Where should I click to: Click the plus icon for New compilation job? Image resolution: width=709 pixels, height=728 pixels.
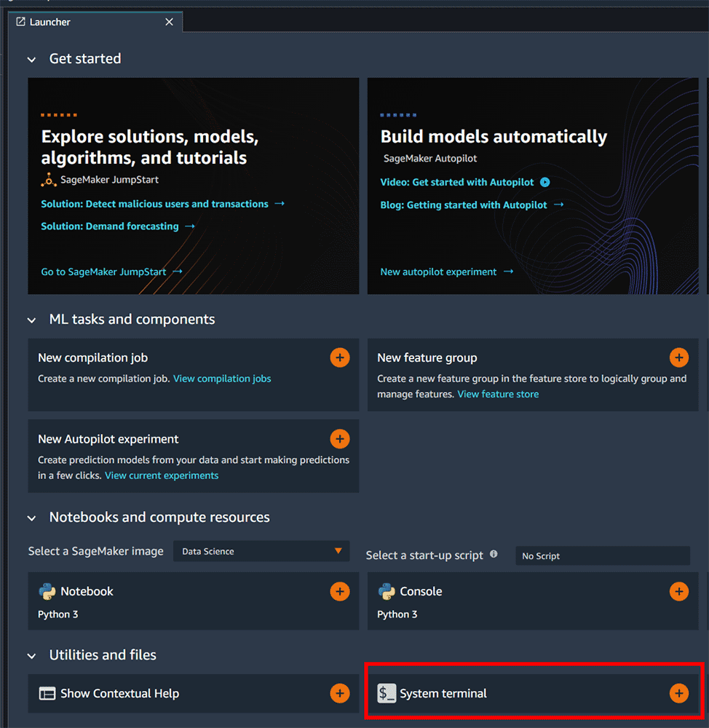point(339,357)
